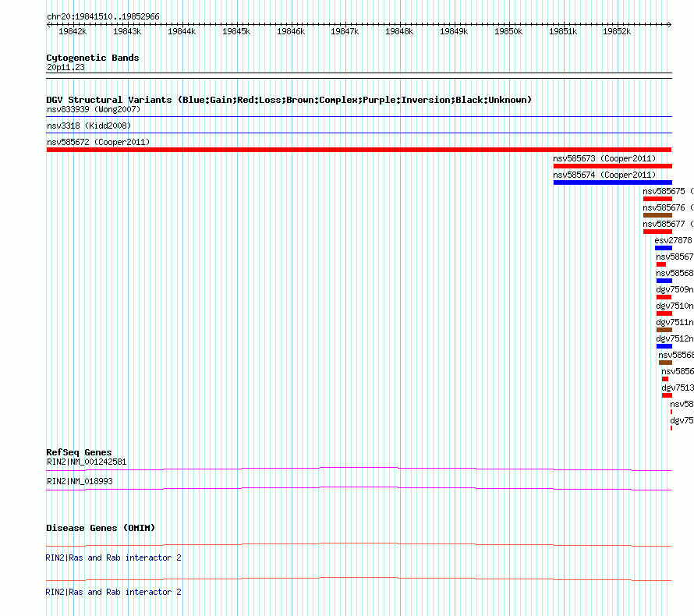Image resolution: width=694 pixels, height=616 pixels.
Task: Select the red bar under nsv585677
Action: coord(657,232)
